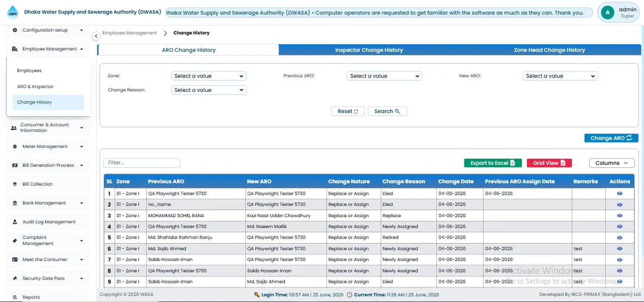Open the Columns dropdown
Viewport: 644px width, 302px height.
pyautogui.click(x=612, y=163)
